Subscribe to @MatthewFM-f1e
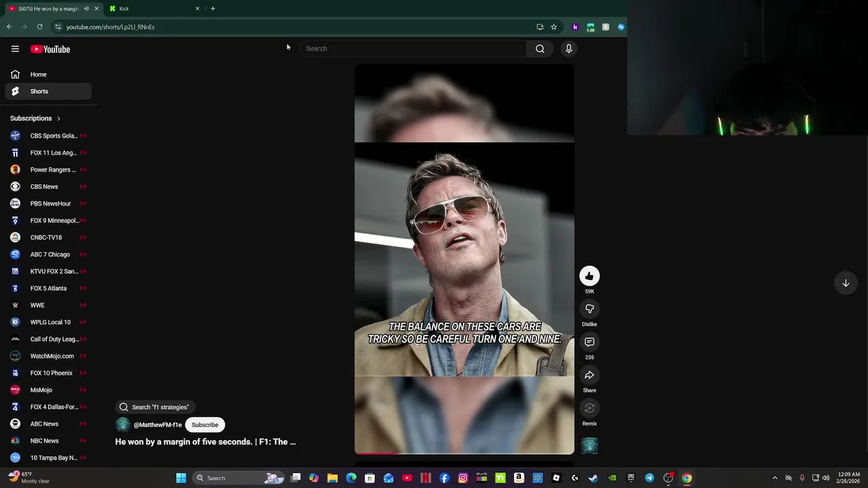 pyautogui.click(x=205, y=425)
